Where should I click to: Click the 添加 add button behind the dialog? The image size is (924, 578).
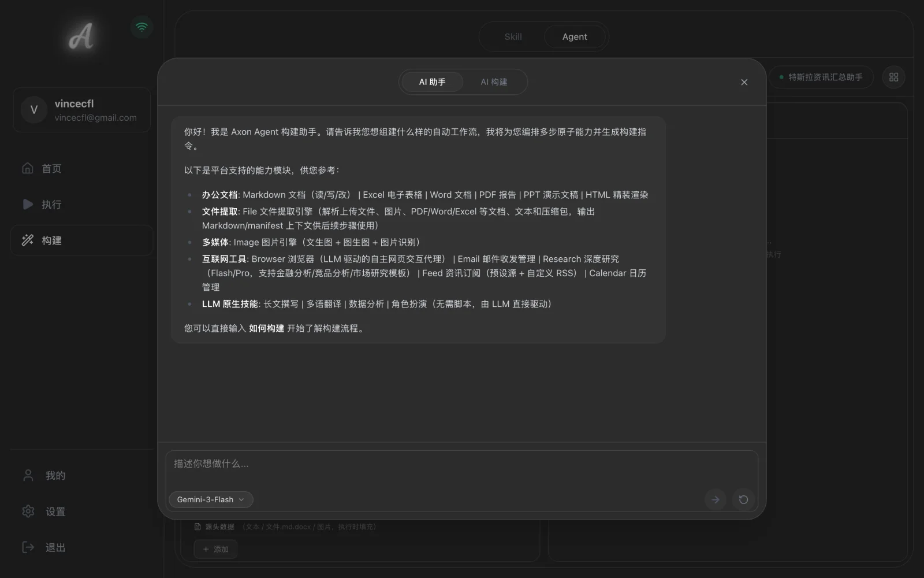215,549
